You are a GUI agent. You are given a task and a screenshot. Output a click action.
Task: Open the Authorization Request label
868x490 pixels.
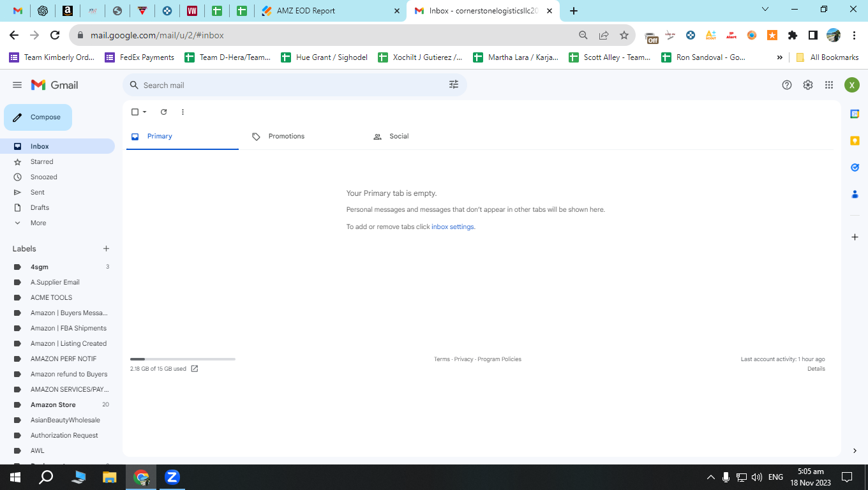pos(57,435)
